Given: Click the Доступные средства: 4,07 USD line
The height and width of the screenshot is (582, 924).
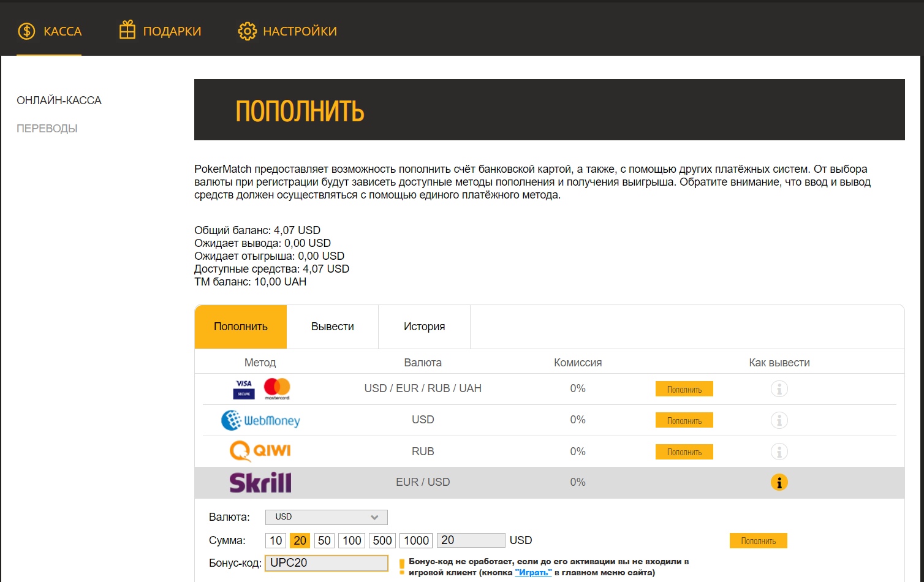Looking at the screenshot, I should tap(272, 269).
